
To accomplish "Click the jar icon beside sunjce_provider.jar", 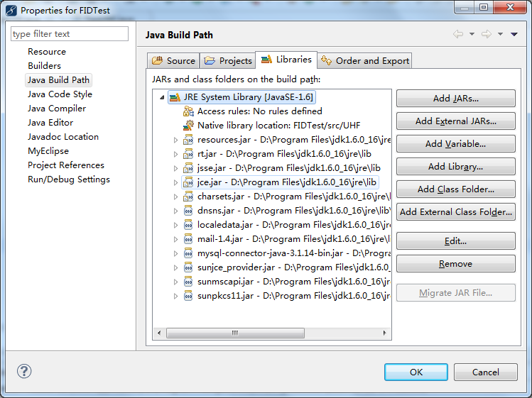I will (188, 267).
